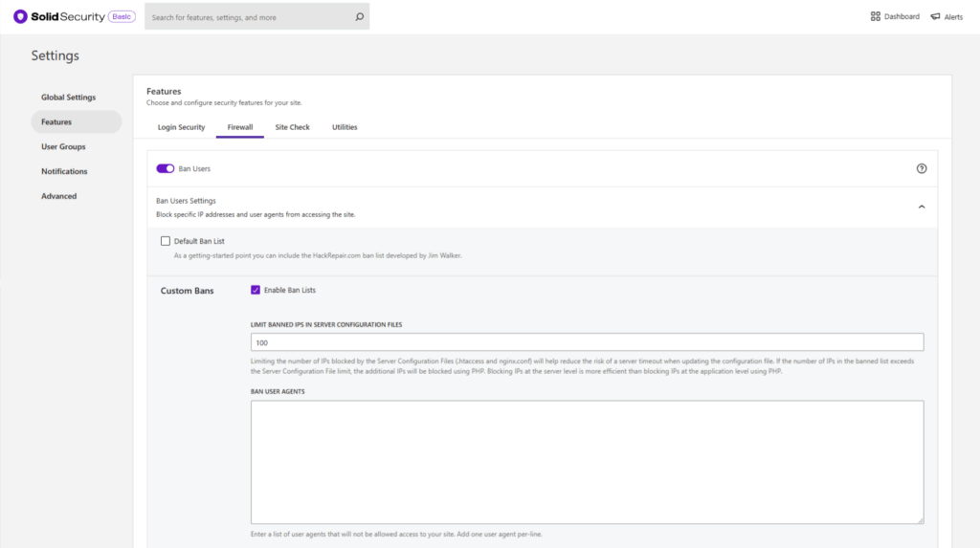This screenshot has width=980, height=548.
Task: Open Global Settings in the sidebar
Action: (x=68, y=98)
